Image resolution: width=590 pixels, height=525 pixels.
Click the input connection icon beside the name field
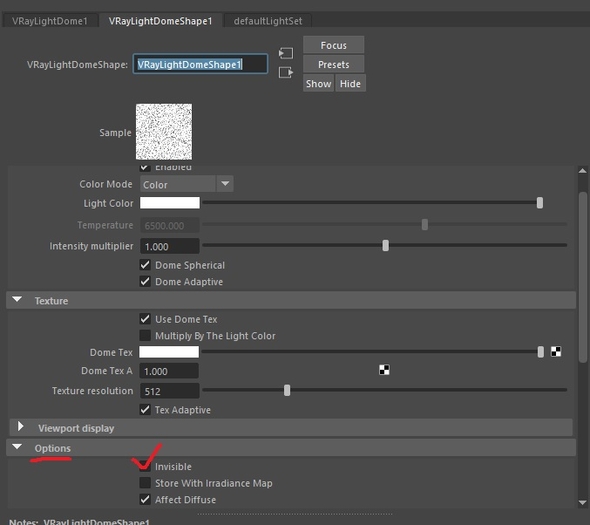pos(286,53)
